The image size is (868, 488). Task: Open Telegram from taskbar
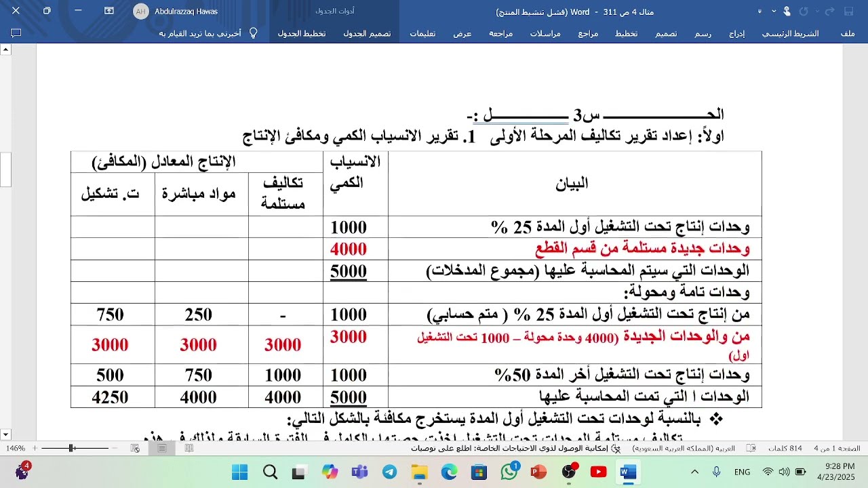click(389, 472)
